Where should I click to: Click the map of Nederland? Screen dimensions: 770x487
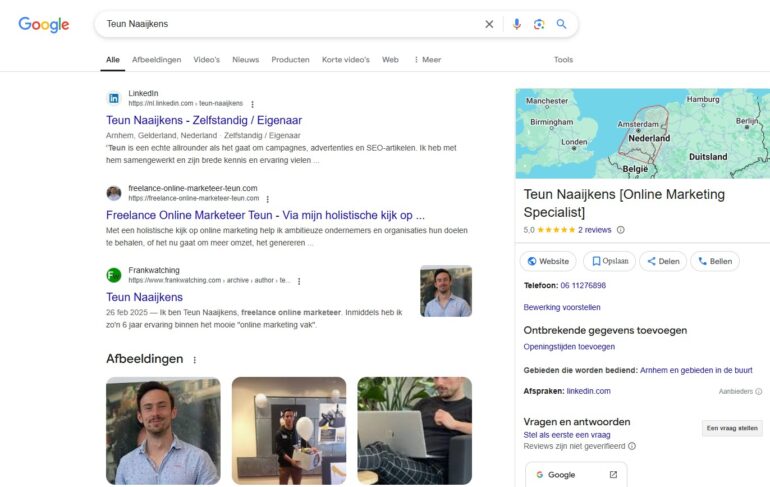(x=642, y=133)
